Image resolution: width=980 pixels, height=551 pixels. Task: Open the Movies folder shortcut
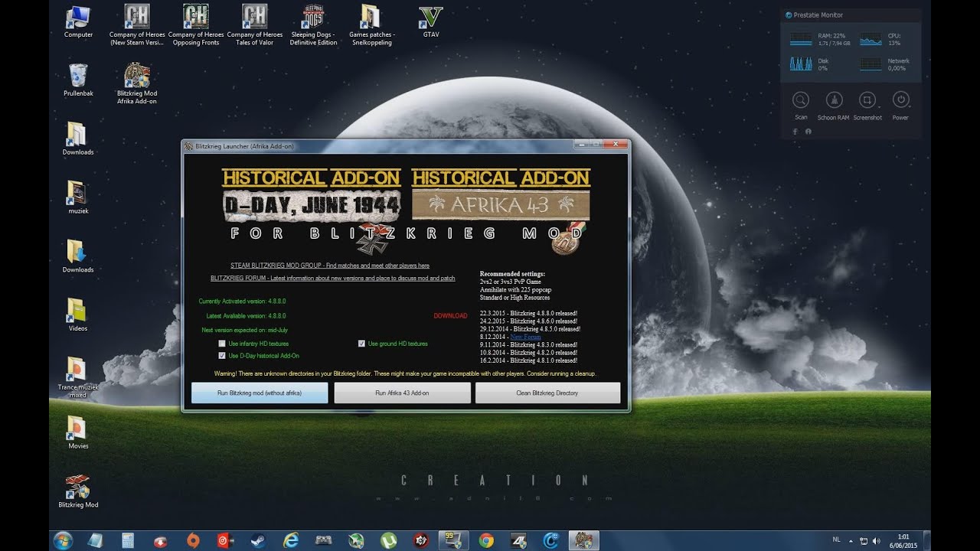tap(78, 432)
